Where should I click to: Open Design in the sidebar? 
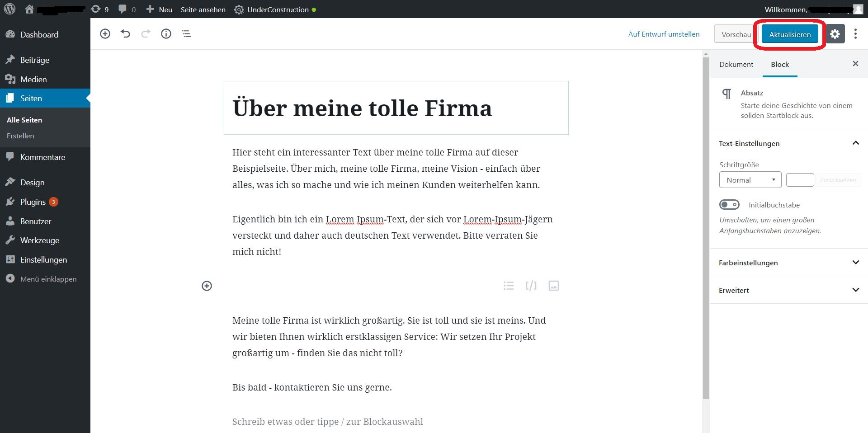pos(45,182)
